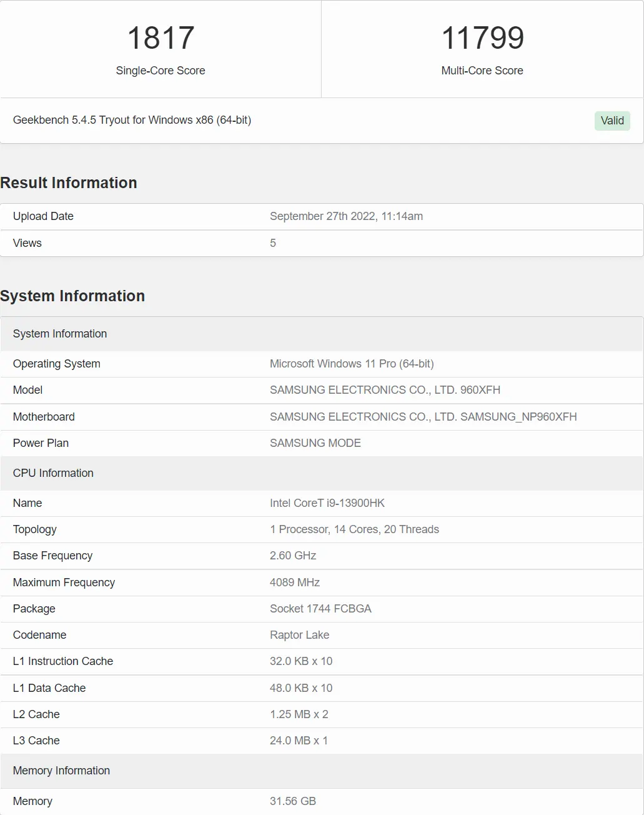Click the Model value SAMSUNG 960XFH
The height and width of the screenshot is (815, 644).
tap(385, 390)
